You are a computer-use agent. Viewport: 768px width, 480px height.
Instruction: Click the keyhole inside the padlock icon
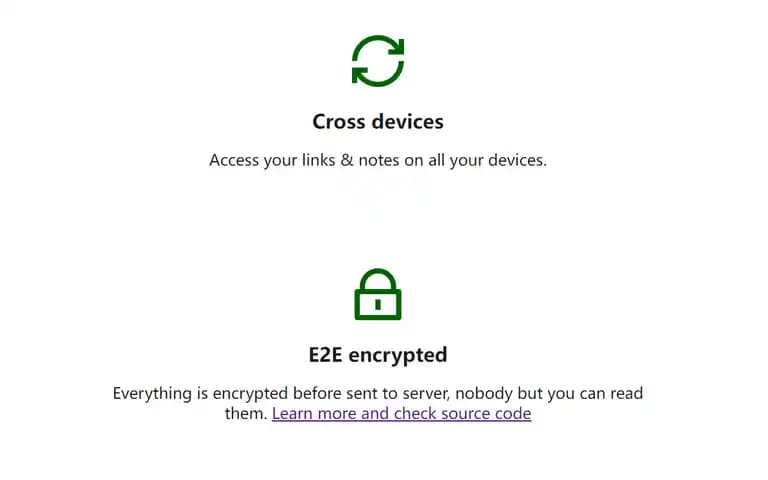pyautogui.click(x=378, y=305)
